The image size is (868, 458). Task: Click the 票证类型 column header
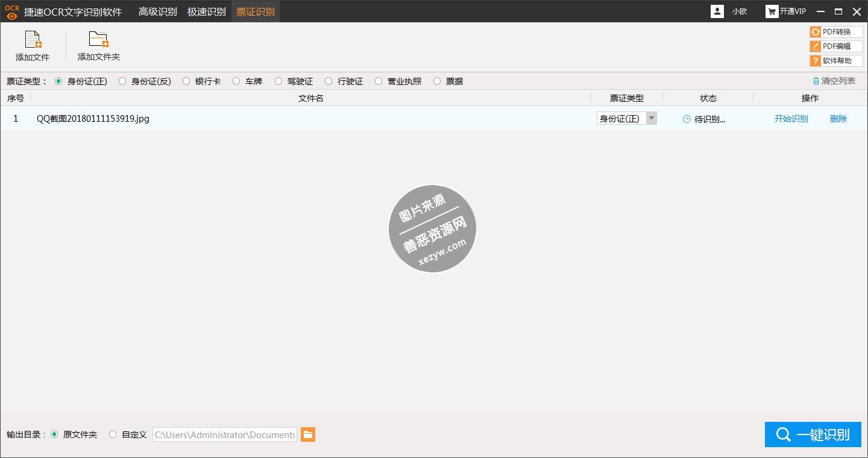click(627, 98)
